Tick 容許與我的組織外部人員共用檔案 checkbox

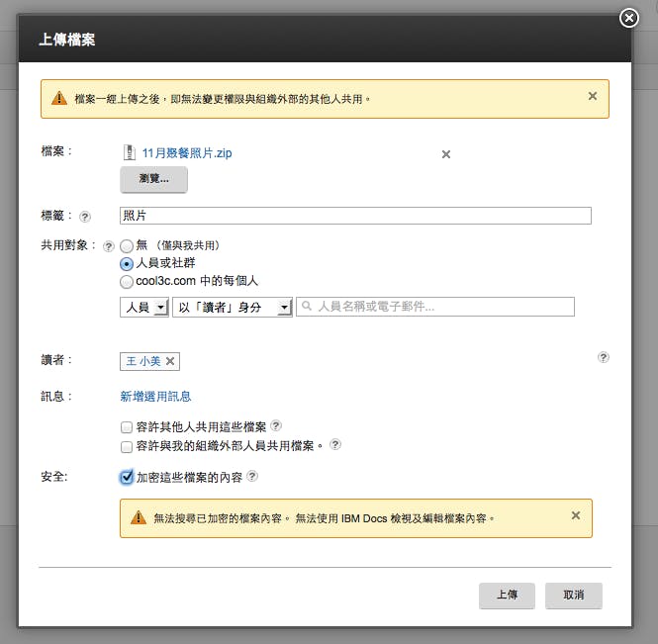point(127,446)
